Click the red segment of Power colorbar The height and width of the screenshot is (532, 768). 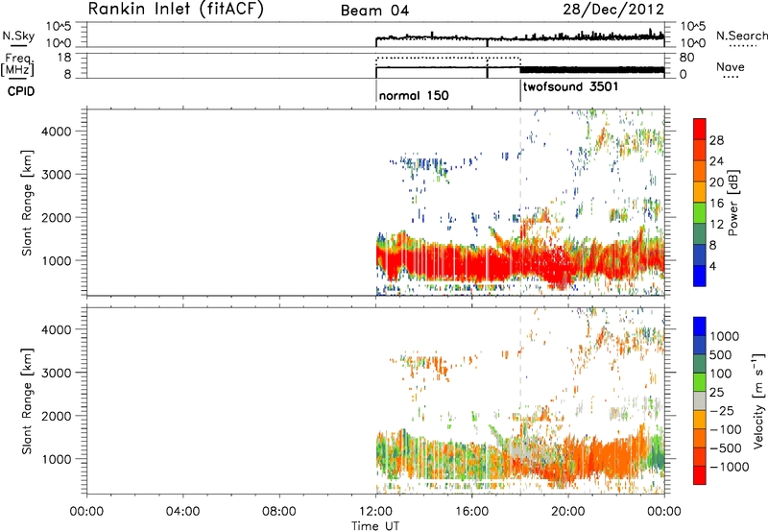(x=700, y=129)
